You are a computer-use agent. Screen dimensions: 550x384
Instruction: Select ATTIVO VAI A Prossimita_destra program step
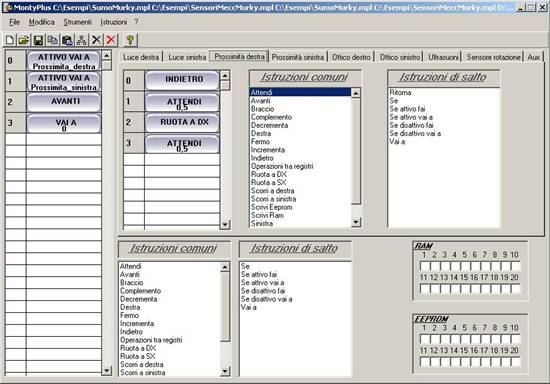click(x=64, y=61)
